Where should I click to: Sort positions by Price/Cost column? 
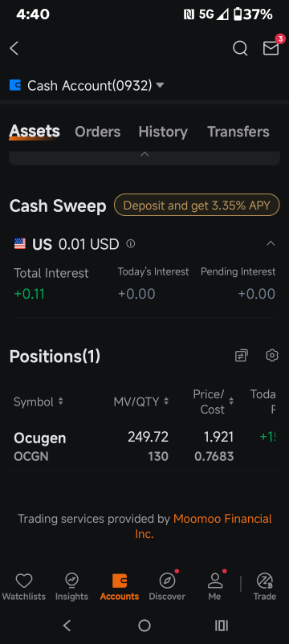click(214, 401)
